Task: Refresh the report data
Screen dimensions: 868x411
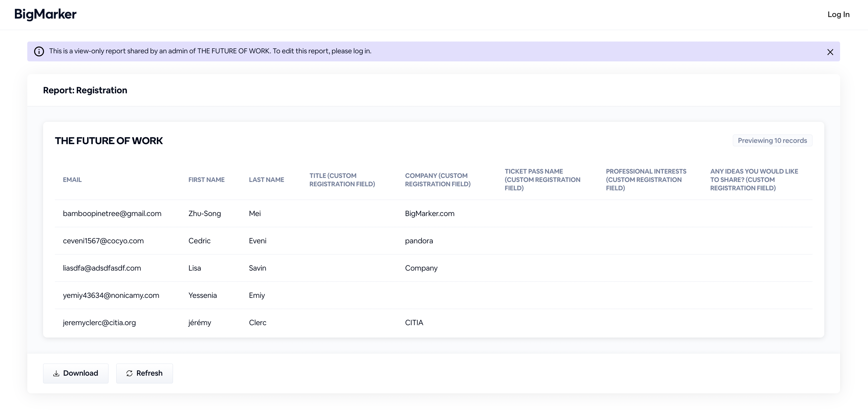Action: 144,373
